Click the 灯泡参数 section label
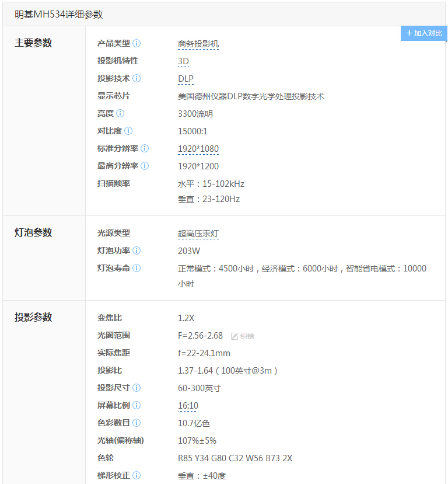 click(33, 232)
